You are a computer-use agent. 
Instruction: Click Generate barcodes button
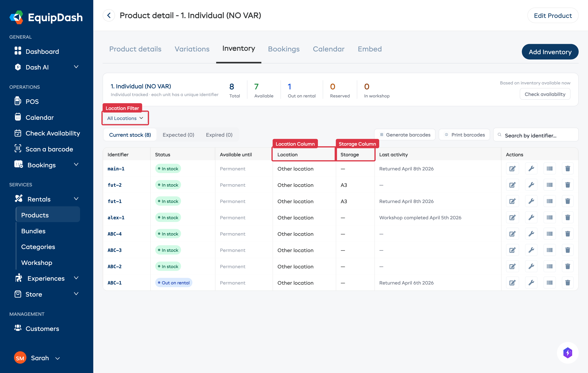pyautogui.click(x=405, y=135)
